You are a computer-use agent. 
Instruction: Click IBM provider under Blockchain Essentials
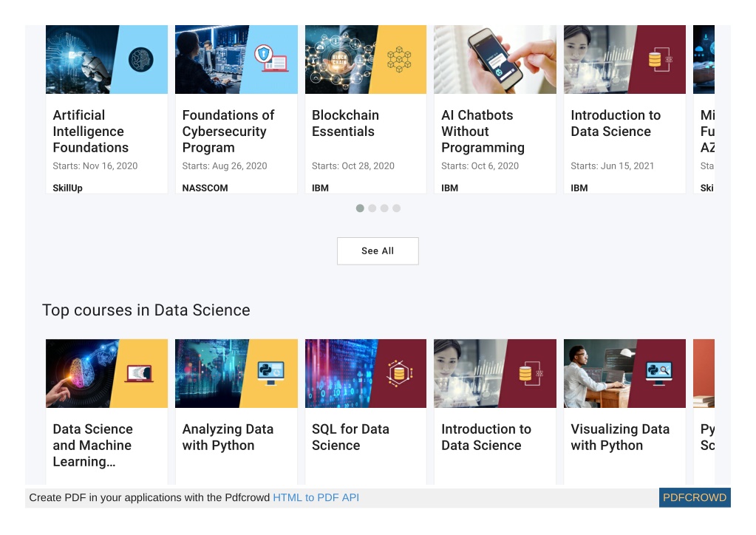click(x=320, y=188)
